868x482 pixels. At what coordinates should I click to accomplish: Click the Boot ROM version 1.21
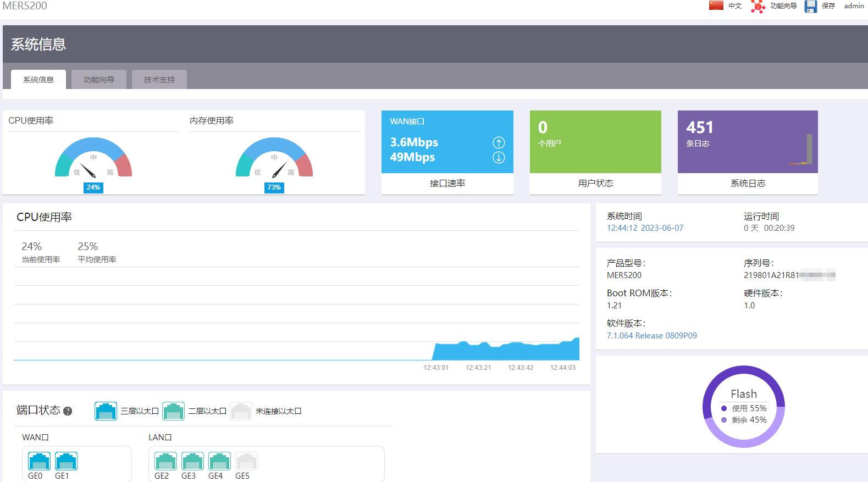point(614,306)
